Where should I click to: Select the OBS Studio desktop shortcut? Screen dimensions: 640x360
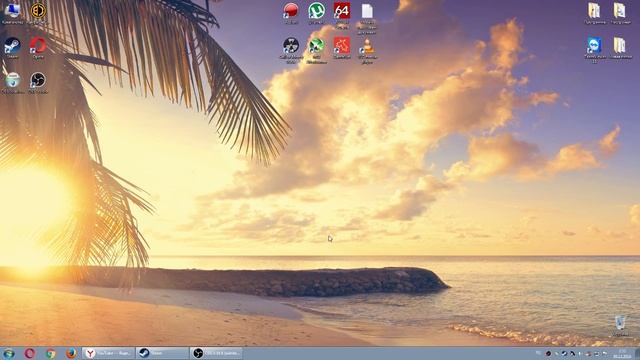(38, 82)
